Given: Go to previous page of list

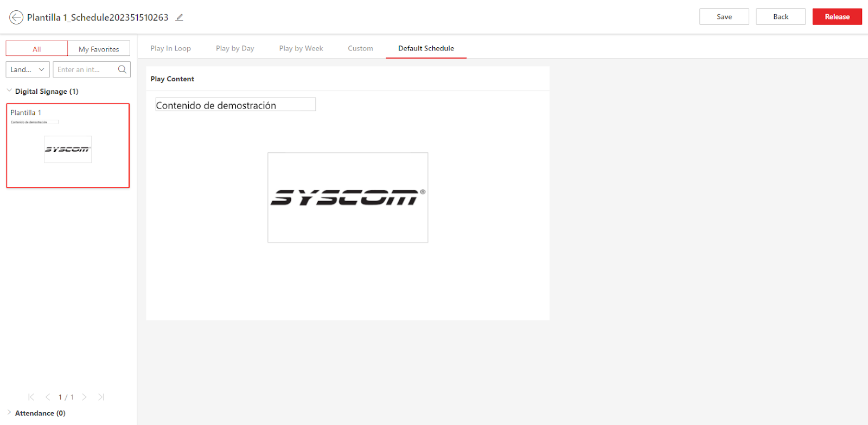Looking at the screenshot, I should [48, 397].
